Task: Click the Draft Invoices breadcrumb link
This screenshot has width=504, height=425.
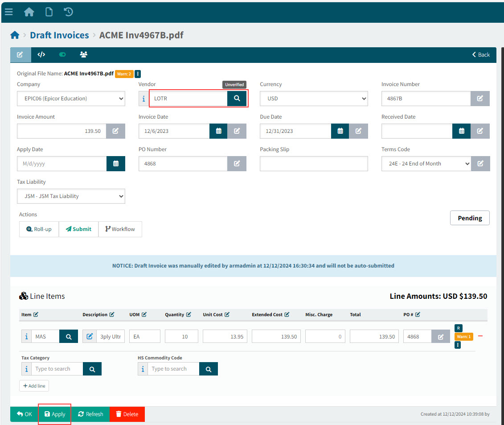Action: pos(59,35)
